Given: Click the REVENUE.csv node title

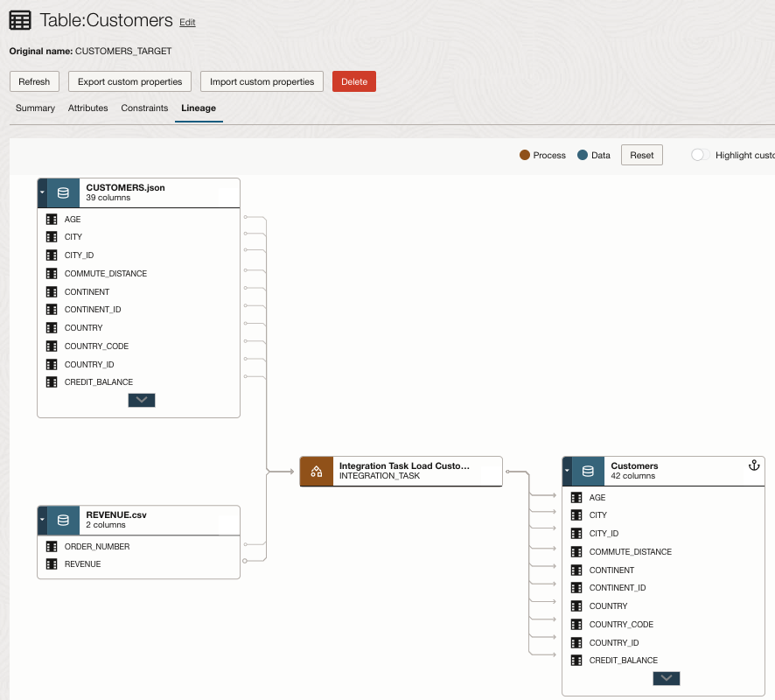Looking at the screenshot, I should (x=116, y=515).
